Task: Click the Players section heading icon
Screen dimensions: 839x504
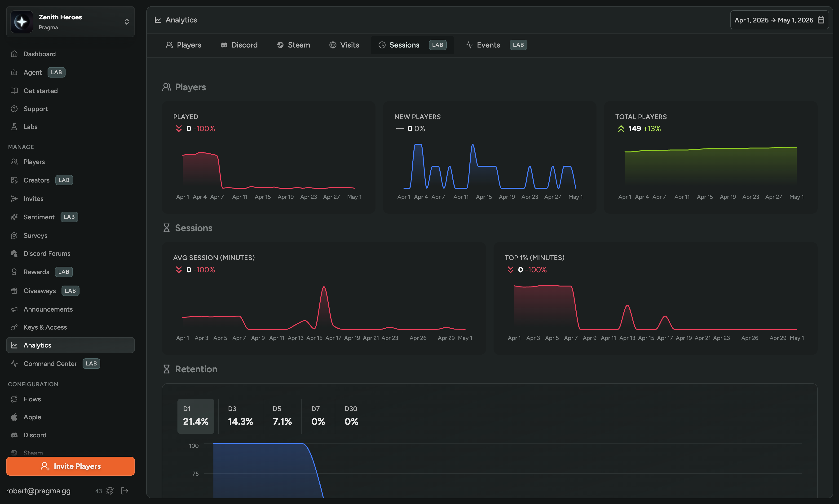Action: [x=167, y=87]
